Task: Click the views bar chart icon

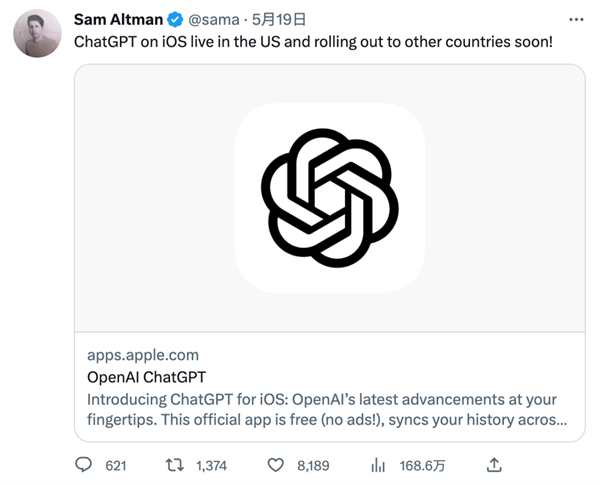Action: click(378, 465)
